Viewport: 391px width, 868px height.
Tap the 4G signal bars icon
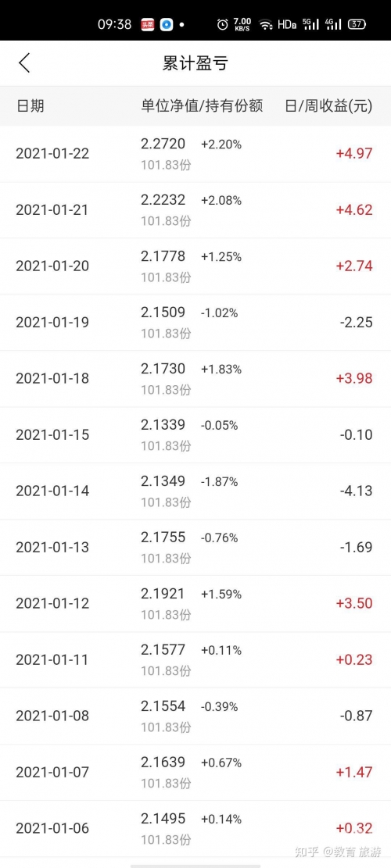click(333, 23)
